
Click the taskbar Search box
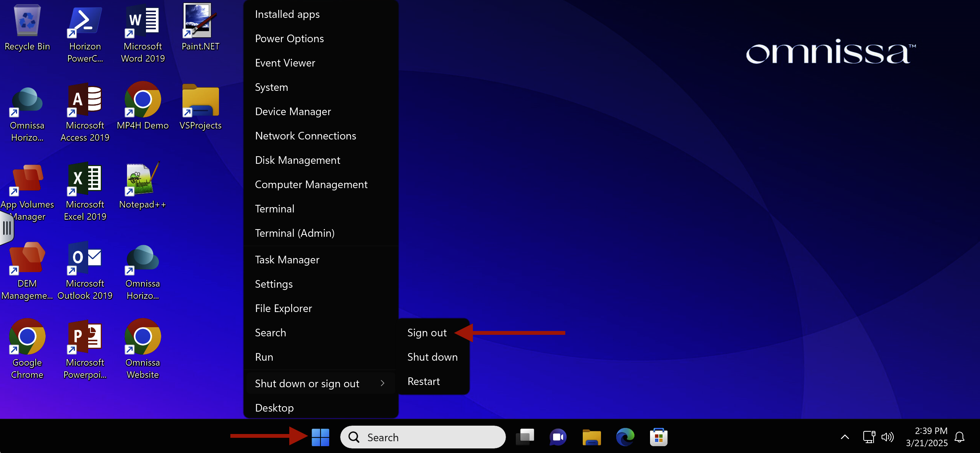(423, 437)
